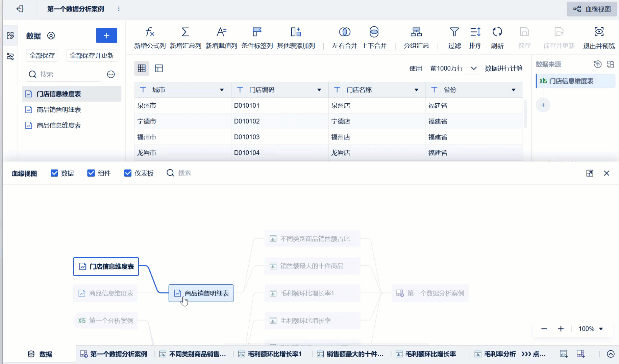This screenshot has width=619, height=364.
Task: Close the lineage view panel
Action: [606, 173]
